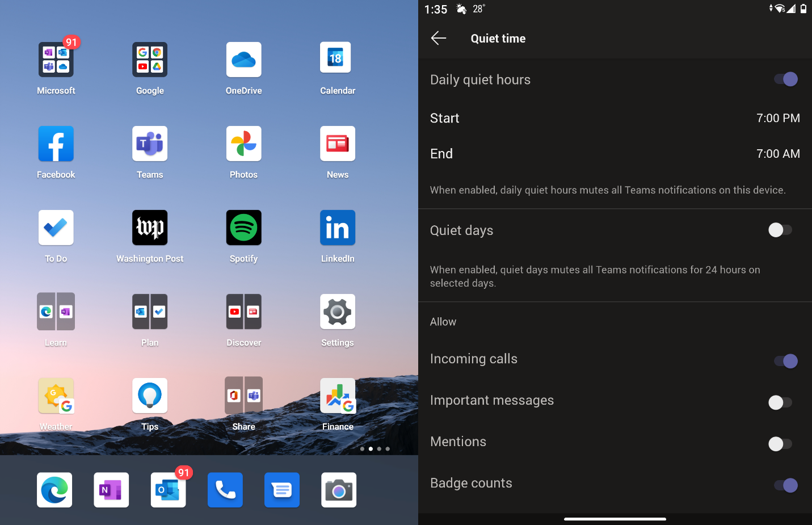812x525 pixels.
Task: Open the Washington Post app
Action: [x=150, y=228]
